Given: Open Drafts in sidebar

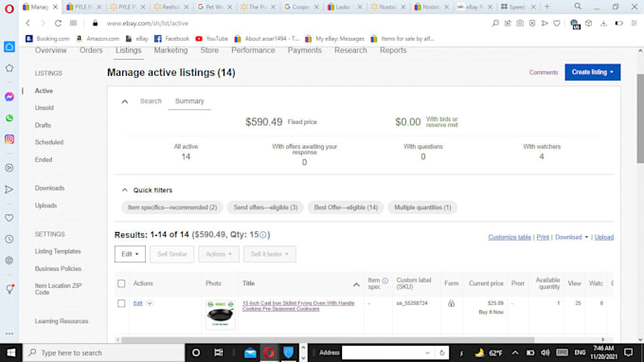Looking at the screenshot, I should pyautogui.click(x=43, y=125).
